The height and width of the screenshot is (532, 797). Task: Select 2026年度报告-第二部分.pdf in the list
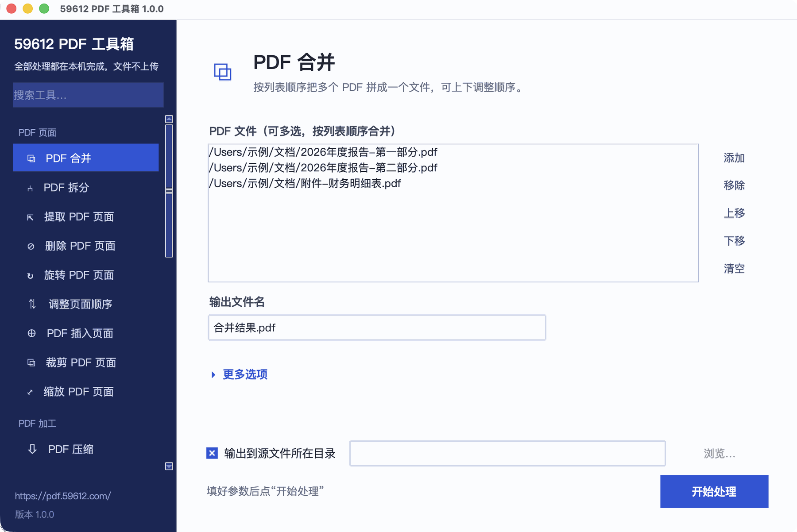click(453, 168)
